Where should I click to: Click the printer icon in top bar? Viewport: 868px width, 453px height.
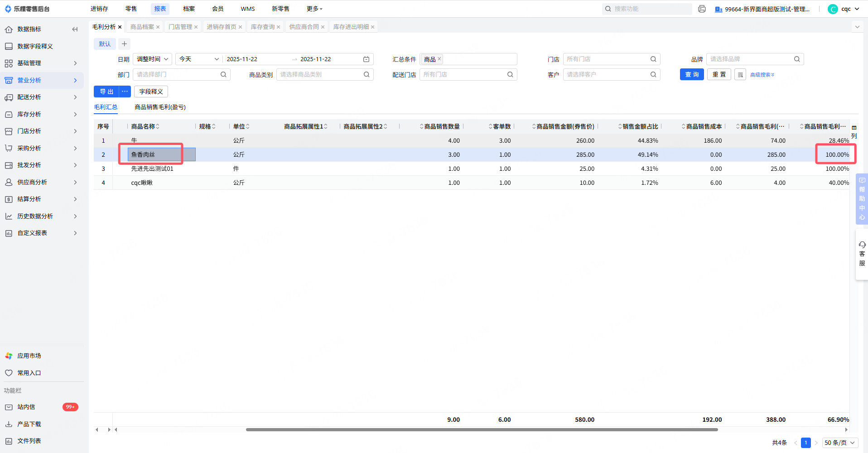pos(702,9)
